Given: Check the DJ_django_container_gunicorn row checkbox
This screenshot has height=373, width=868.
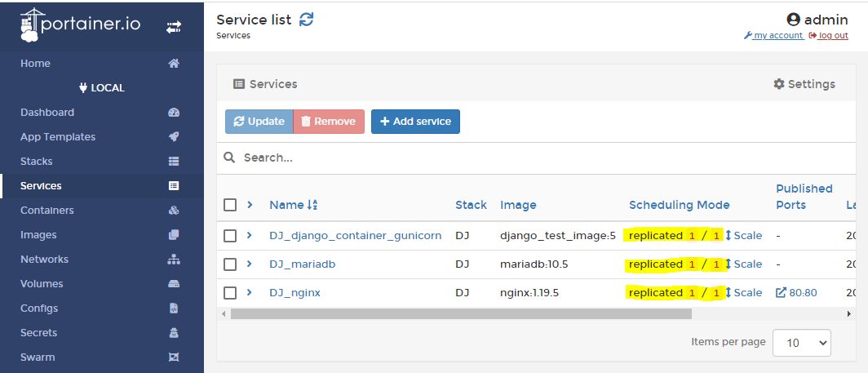Looking at the screenshot, I should [x=230, y=236].
